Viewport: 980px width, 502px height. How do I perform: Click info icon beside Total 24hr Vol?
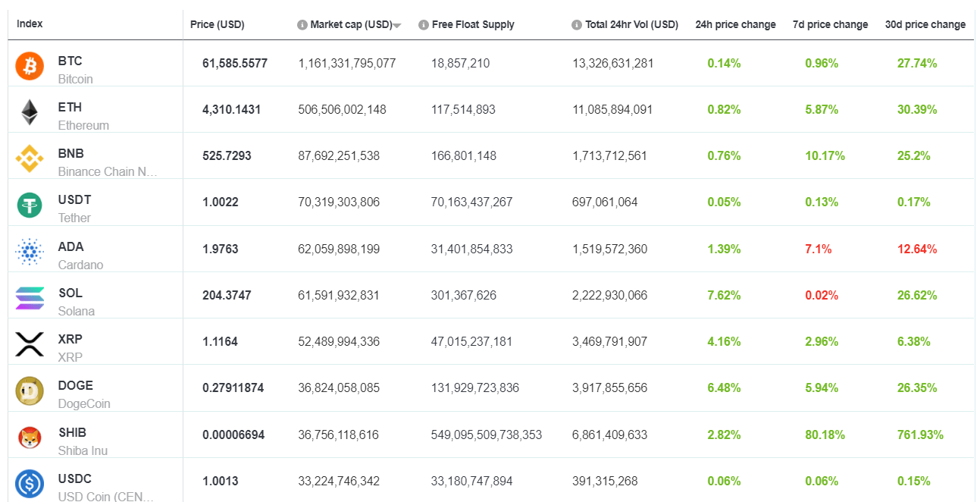(577, 25)
